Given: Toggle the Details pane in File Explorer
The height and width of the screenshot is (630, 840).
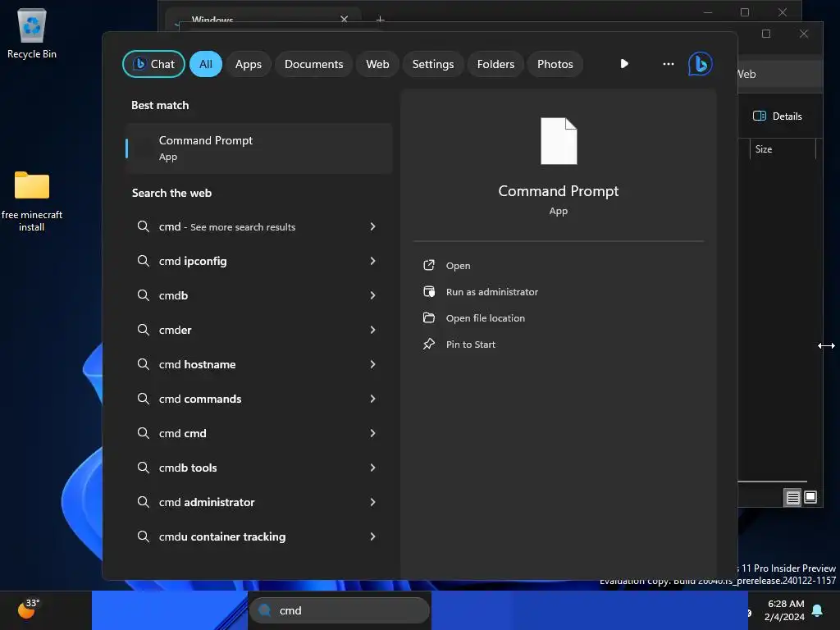Looking at the screenshot, I should [x=778, y=116].
